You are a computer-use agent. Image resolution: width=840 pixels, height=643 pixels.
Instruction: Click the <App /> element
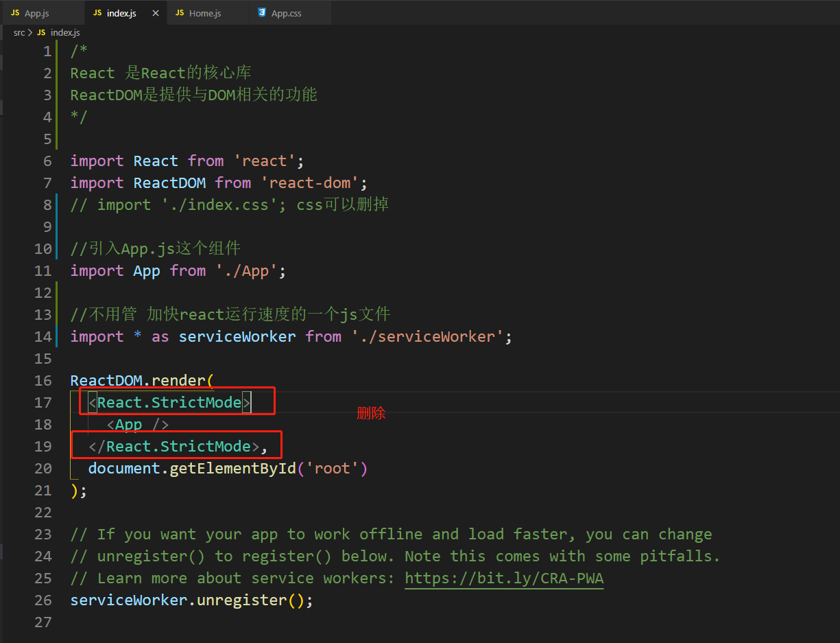(137, 425)
